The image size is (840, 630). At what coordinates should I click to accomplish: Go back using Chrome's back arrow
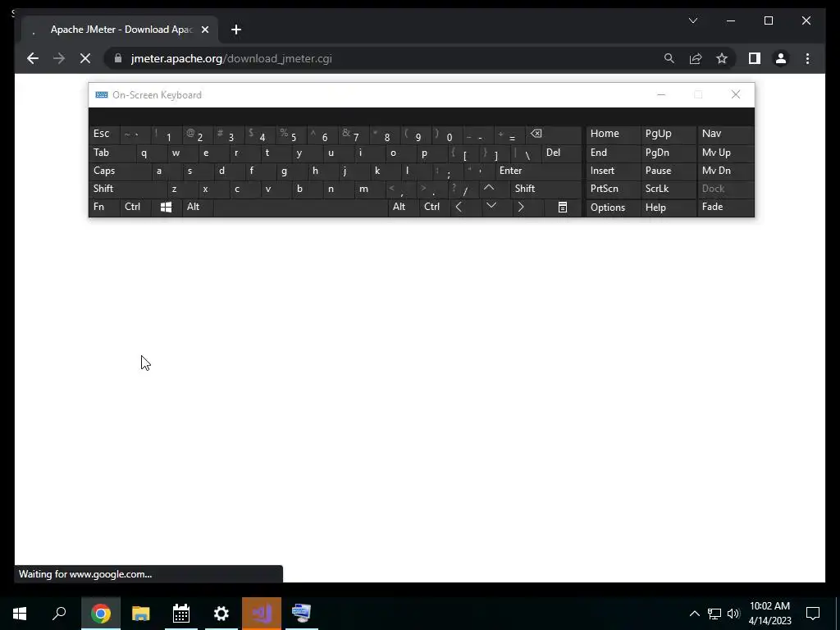click(x=33, y=58)
